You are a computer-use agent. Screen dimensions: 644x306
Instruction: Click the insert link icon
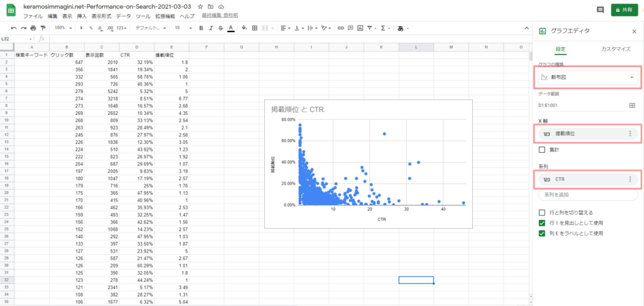[x=341, y=28]
